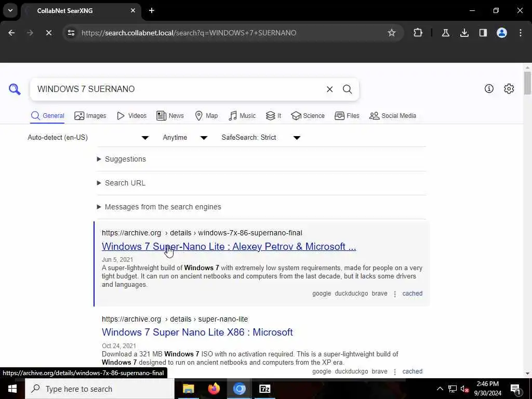Screen dimensions: 532x399
Task: Click the 'Jun 5, 2021' date text
Action: [x=117, y=260]
